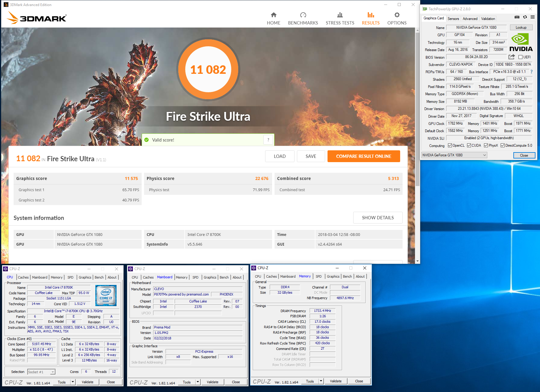Toggle the OpenCL checkbox
540x392 pixels.
click(450, 145)
